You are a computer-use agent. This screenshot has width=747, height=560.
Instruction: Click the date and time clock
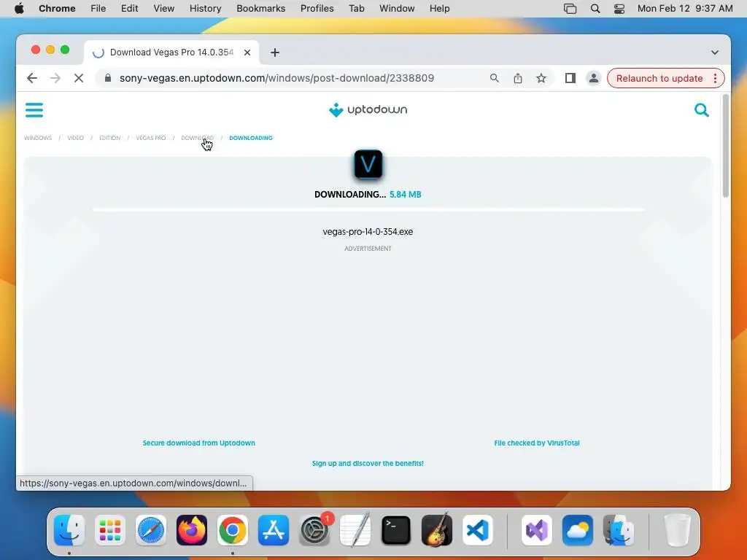click(x=685, y=9)
